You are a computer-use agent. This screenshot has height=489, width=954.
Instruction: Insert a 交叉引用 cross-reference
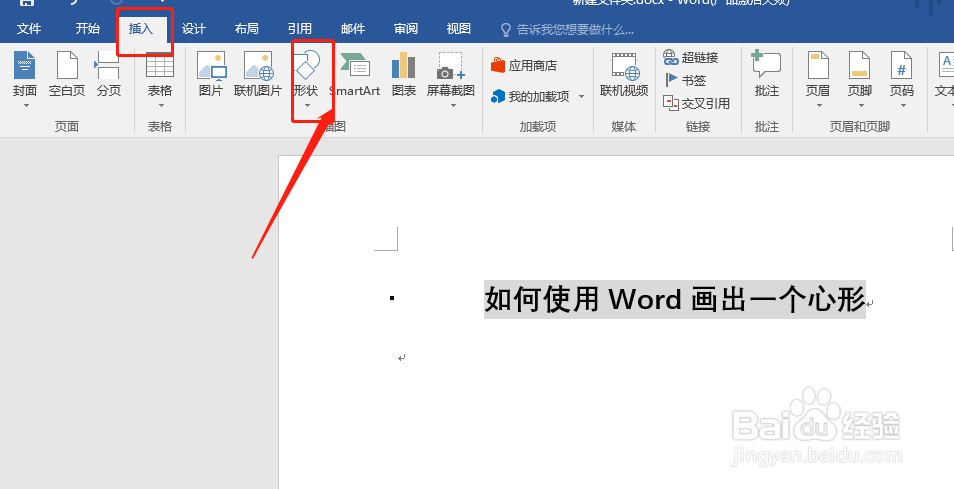click(697, 103)
